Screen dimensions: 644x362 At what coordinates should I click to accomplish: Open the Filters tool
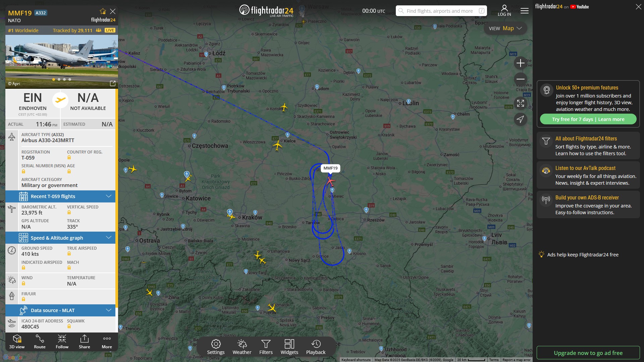(x=266, y=347)
